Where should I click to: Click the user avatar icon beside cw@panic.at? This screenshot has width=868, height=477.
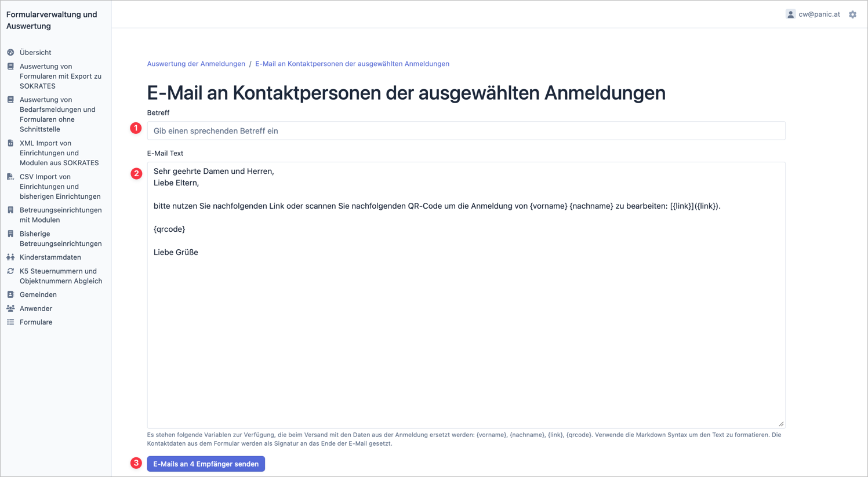point(790,14)
